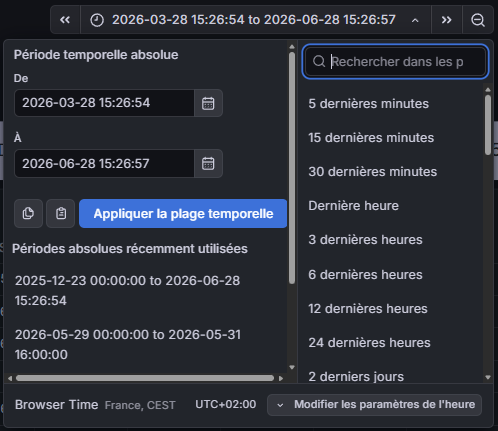Select 5 dernières minutes option

coord(368,104)
